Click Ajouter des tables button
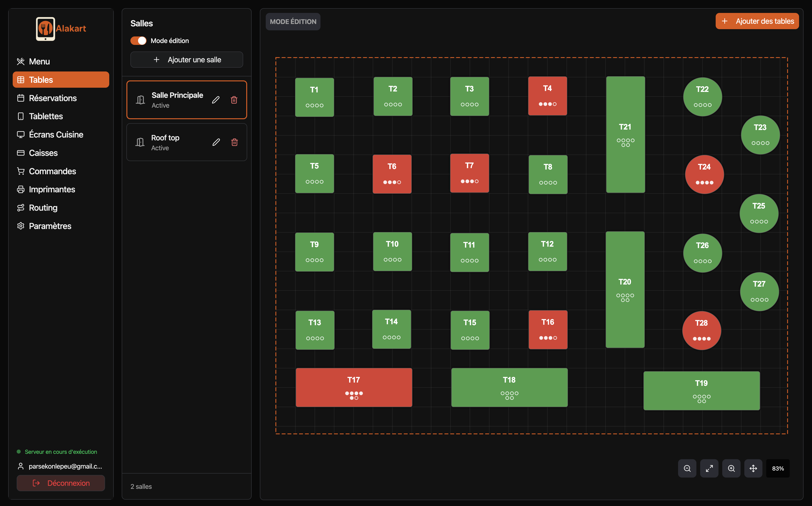The image size is (812, 506). 757,21
